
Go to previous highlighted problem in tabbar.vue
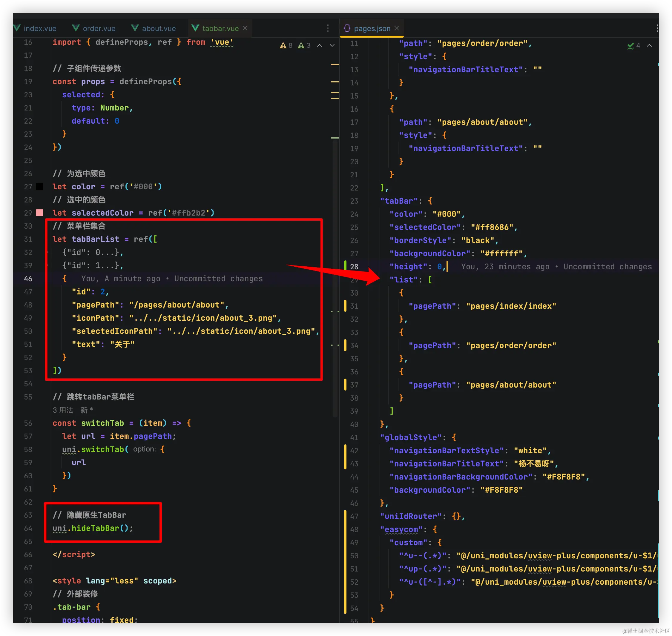coord(319,45)
